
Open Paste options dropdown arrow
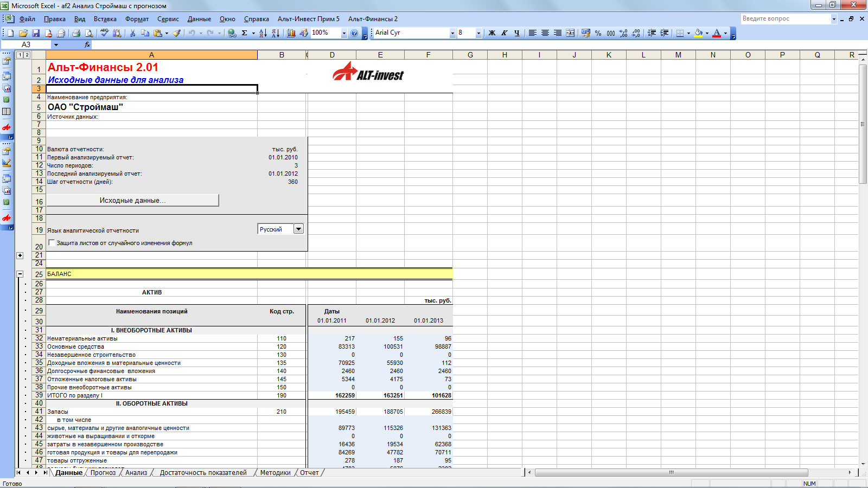click(x=167, y=33)
